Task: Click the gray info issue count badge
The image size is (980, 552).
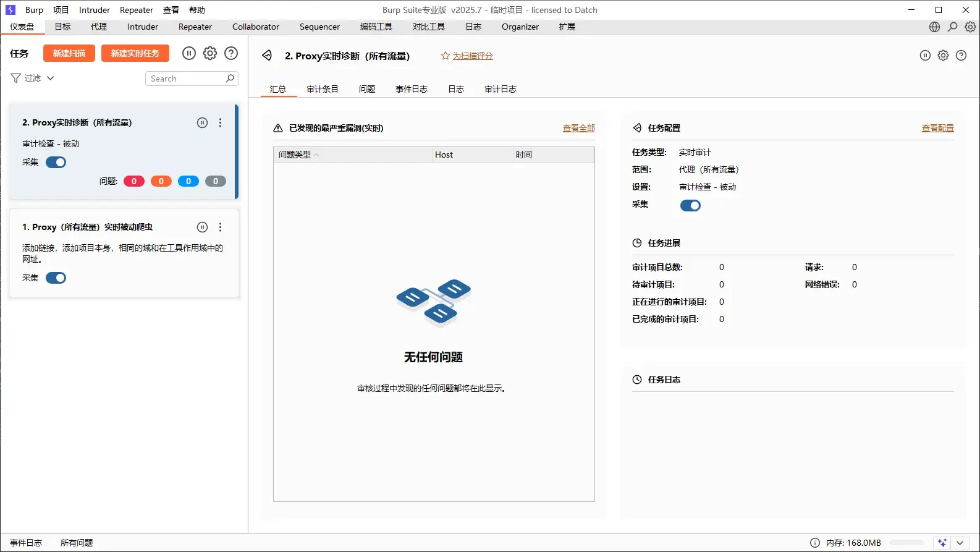Action: [x=216, y=181]
